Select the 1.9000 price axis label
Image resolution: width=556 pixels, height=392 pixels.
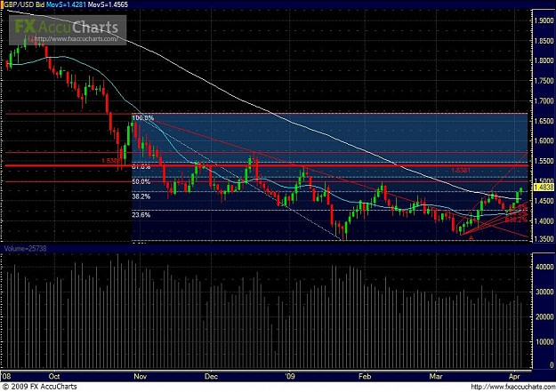tap(544, 20)
